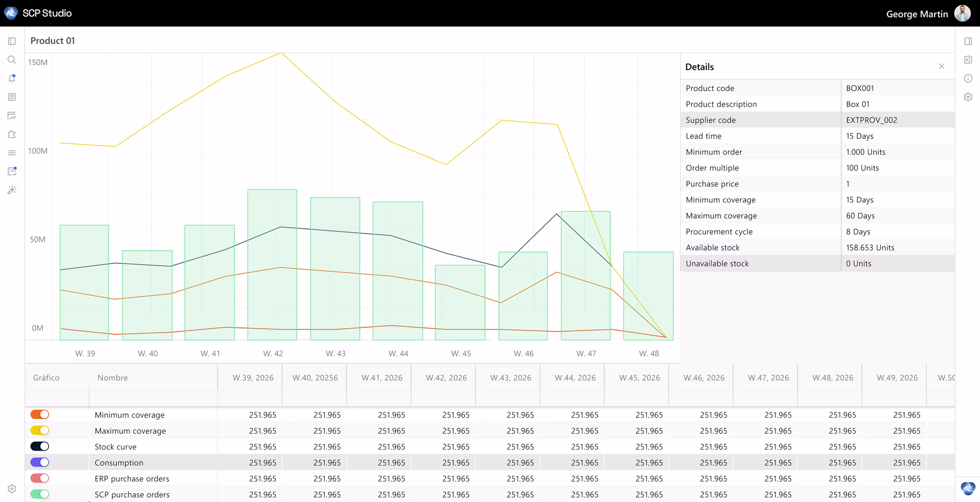The width and height of the screenshot is (980, 502).
Task: Toggle Minimum coverage chart series off
Action: click(40, 415)
